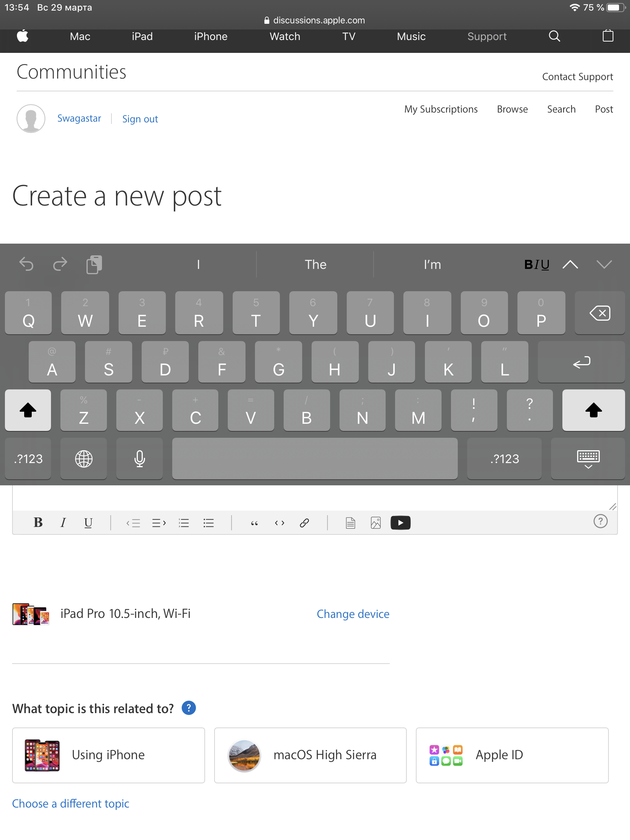Open Support in the Apple navigation bar
630x840 pixels.
[x=487, y=37]
